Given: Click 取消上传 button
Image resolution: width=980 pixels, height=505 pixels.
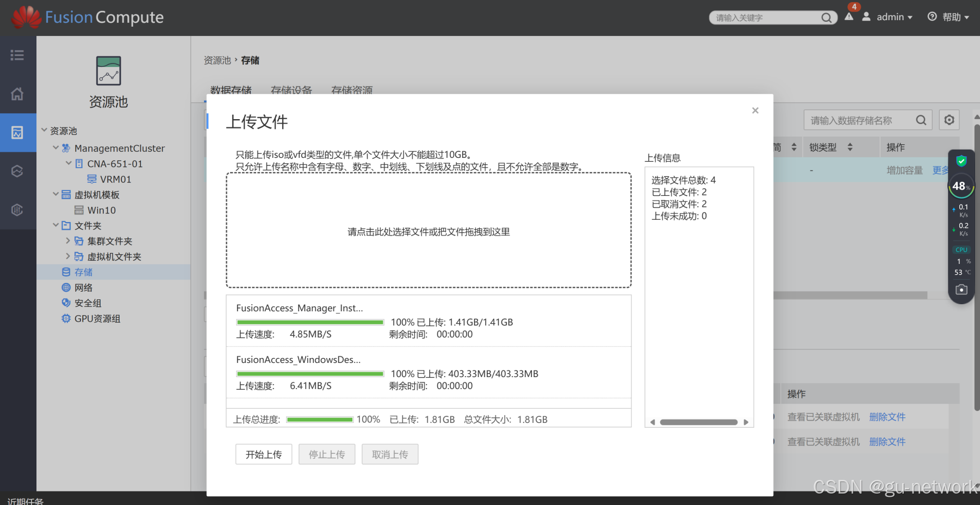Looking at the screenshot, I should point(390,454).
